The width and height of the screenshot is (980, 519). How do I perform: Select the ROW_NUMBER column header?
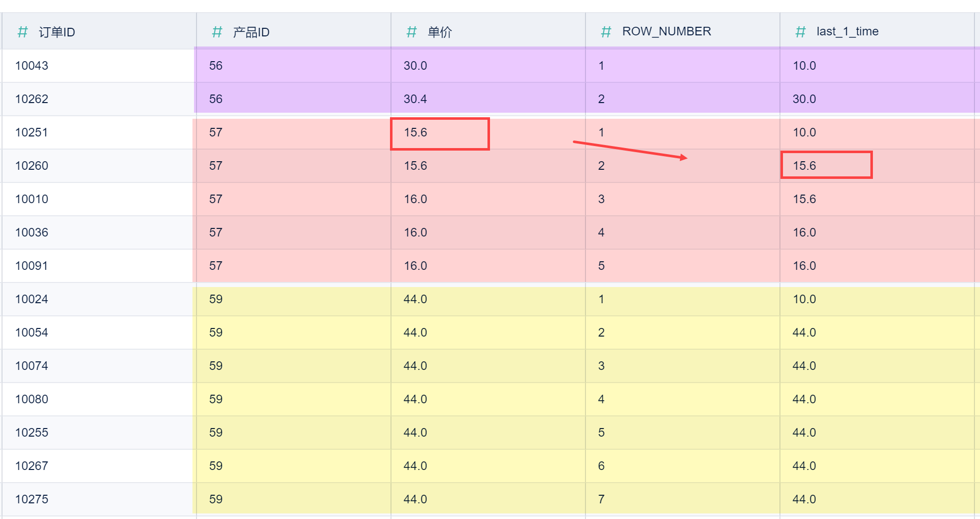tap(666, 31)
